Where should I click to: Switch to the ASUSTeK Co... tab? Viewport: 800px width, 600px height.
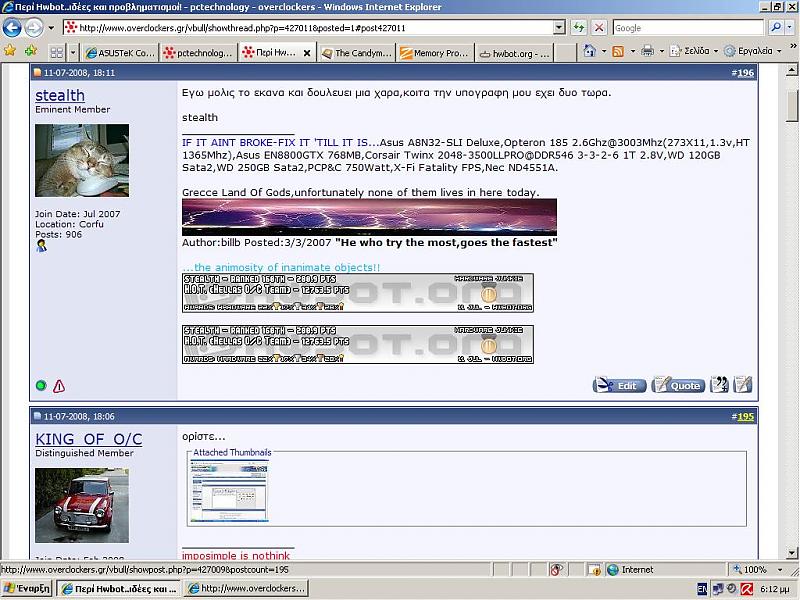120,53
